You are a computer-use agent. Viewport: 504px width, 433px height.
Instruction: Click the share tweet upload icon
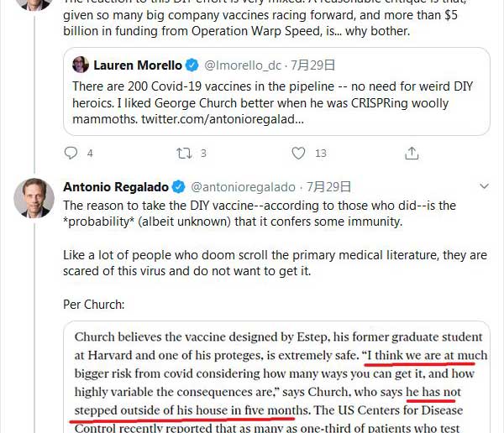pyautogui.click(x=412, y=153)
